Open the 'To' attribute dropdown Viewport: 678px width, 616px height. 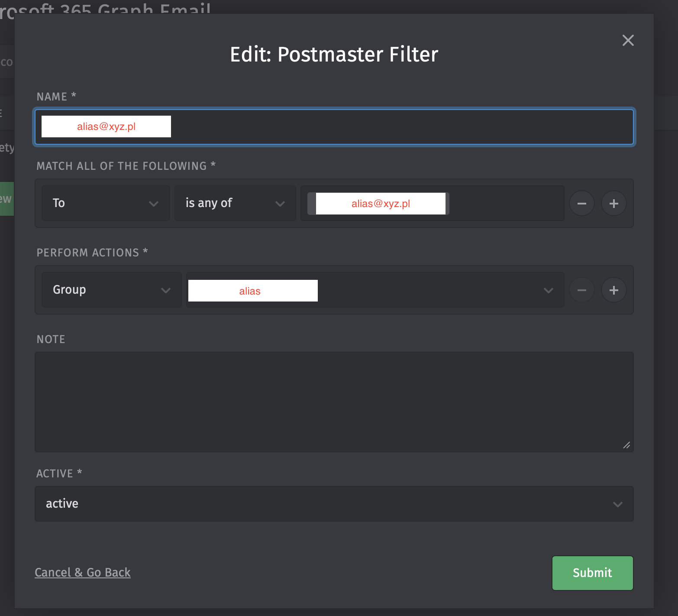[x=105, y=203]
